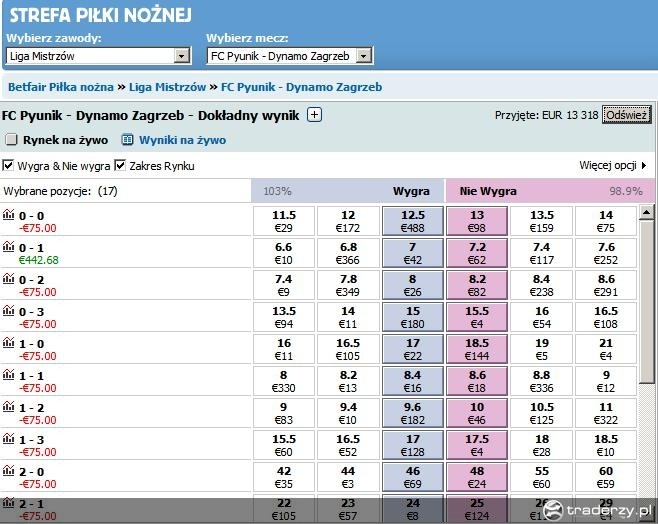
Task: Click the scrollbar up arrow
Action: (646, 213)
